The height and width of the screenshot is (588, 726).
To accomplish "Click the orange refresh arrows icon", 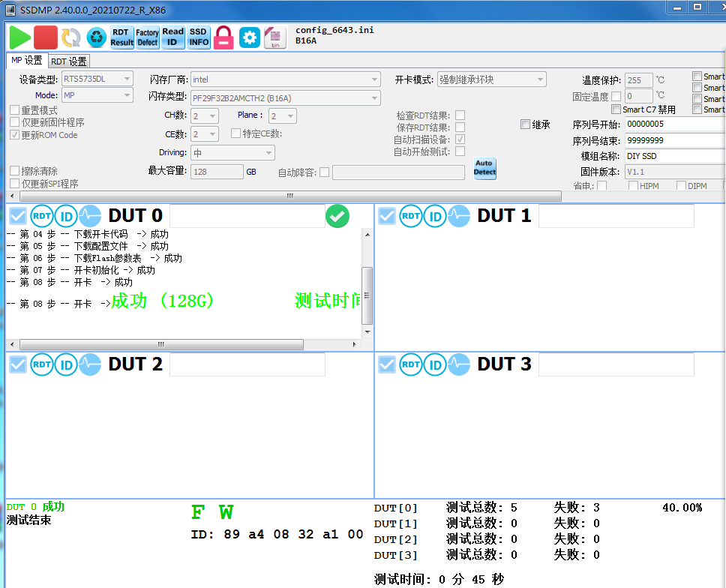I will [70, 37].
